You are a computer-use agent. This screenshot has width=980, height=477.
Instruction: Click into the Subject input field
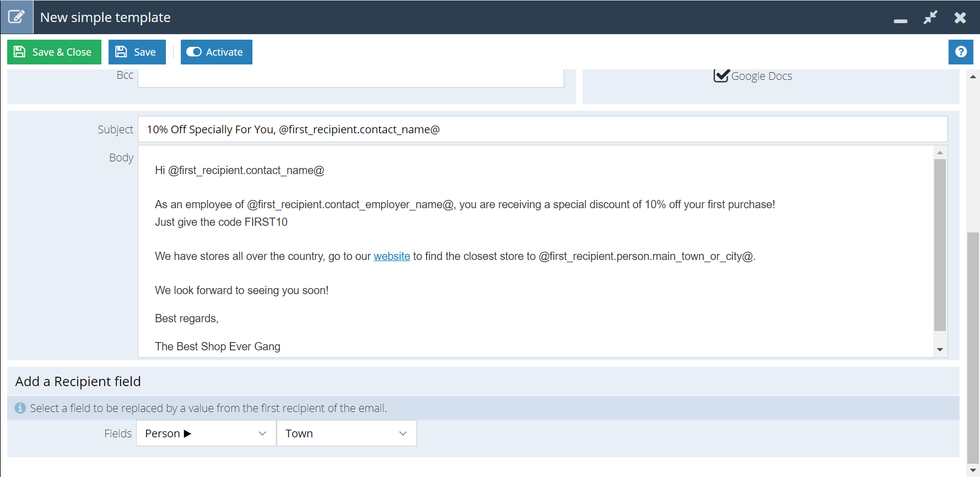[x=542, y=129]
